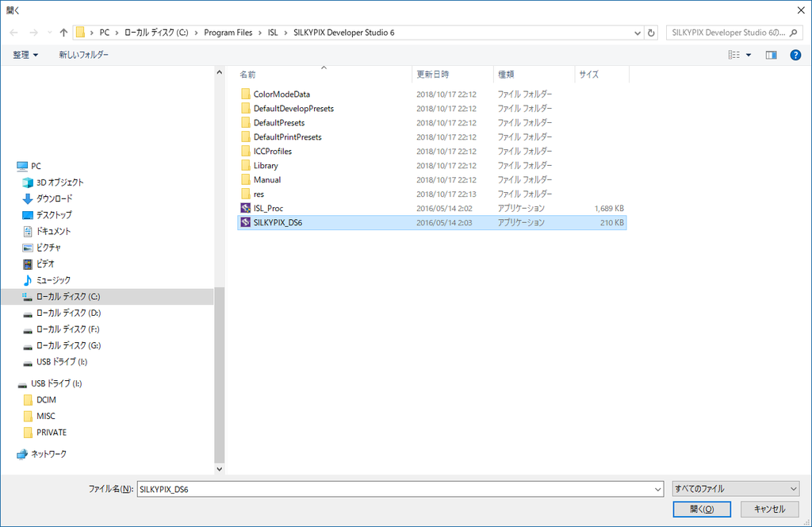Select ローカル ディスク (C:) in sidebar

(x=107, y=297)
